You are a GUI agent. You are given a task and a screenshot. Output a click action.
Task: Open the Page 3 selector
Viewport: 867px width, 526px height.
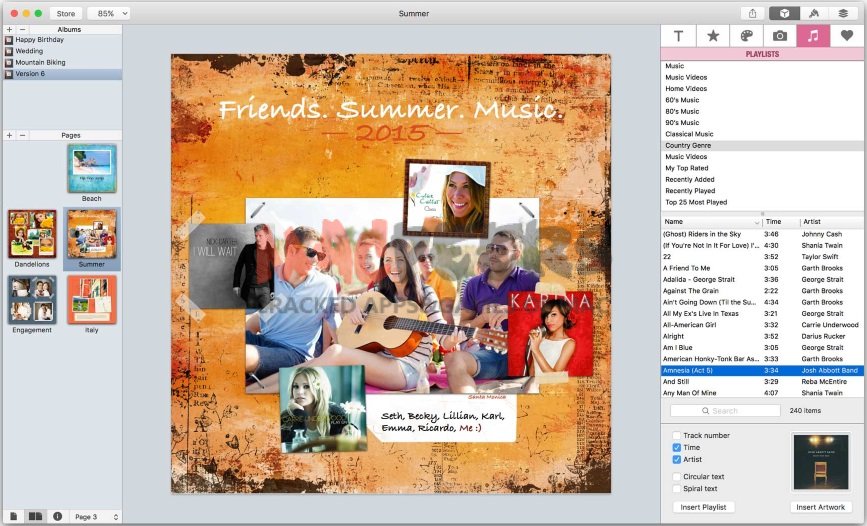point(97,517)
